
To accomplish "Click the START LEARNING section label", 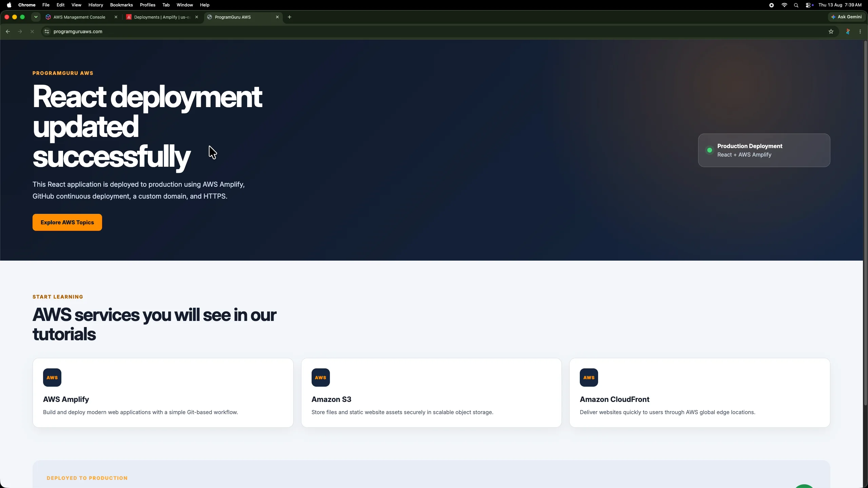I will pos(58,297).
